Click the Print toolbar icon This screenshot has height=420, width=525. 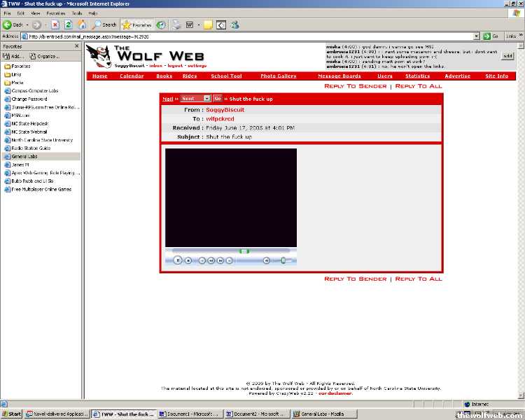coord(177,24)
